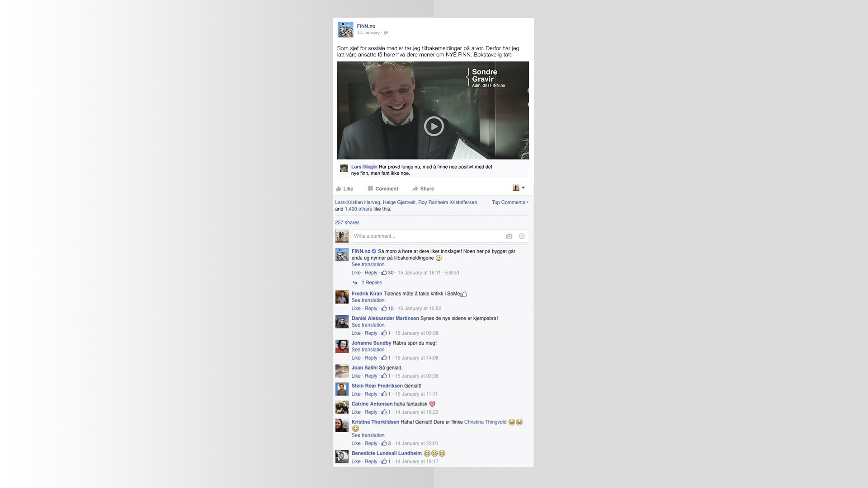Reply to Johanne Sundby's comment
The height and width of the screenshot is (488, 868).
pos(371,358)
